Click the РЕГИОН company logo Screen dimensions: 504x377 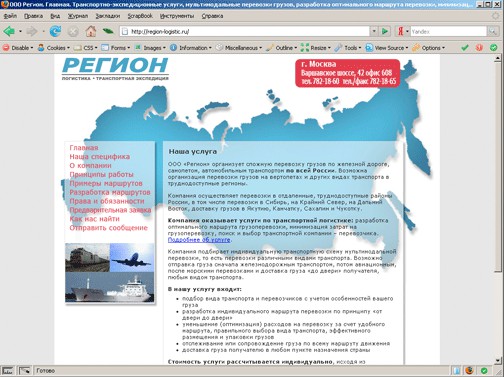pos(115,69)
